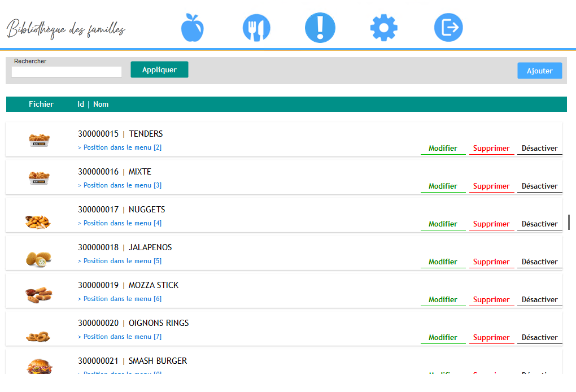Click the Id | Nom column header
Screen dimensions: 576x392
point(93,104)
